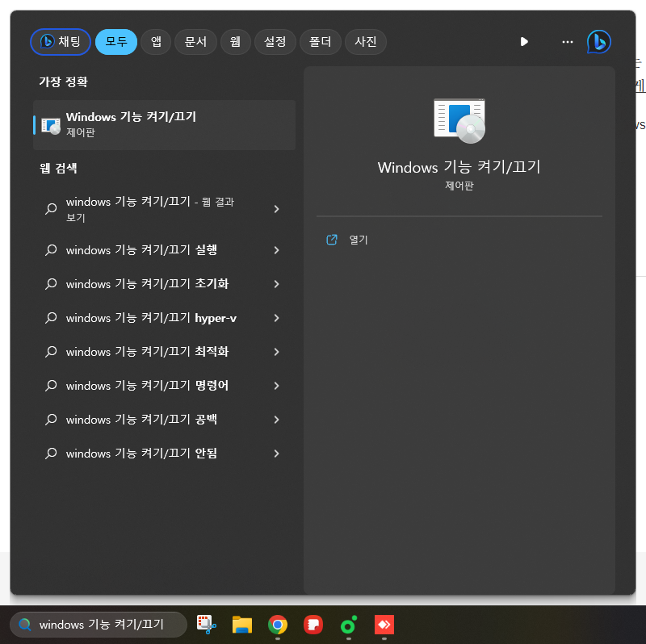Expand the 초기화 suggestion chevron
The image size is (646, 644).
tap(276, 284)
